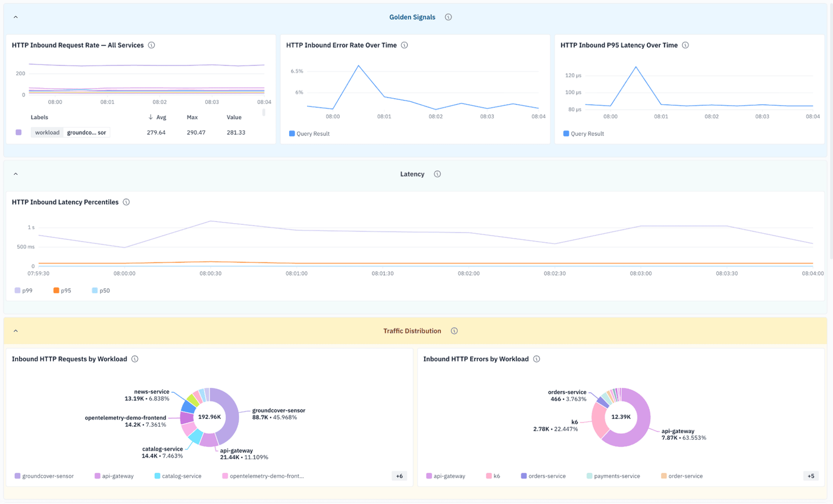
Task: Show +5 more workloads in errors legend
Action: [x=810, y=476]
